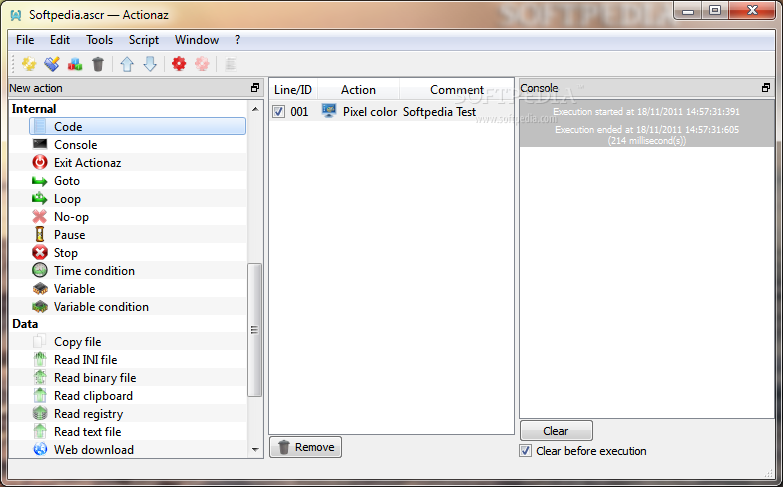Click the Softpedia Test comment cell
The image size is (783, 487).
coord(439,111)
